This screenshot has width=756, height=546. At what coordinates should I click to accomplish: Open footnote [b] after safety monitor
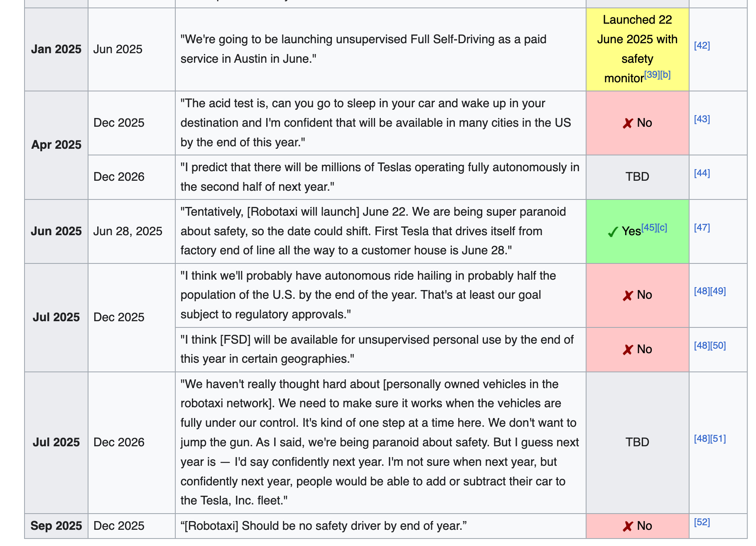[x=665, y=75]
